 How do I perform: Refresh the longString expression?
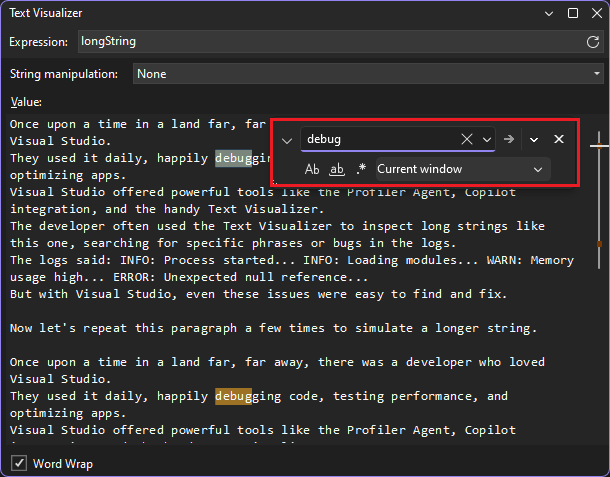tap(592, 42)
